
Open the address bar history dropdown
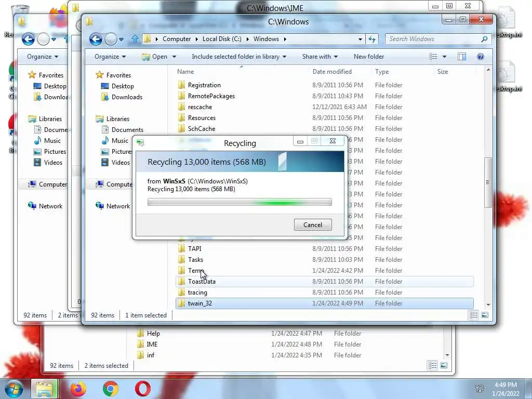click(x=360, y=39)
